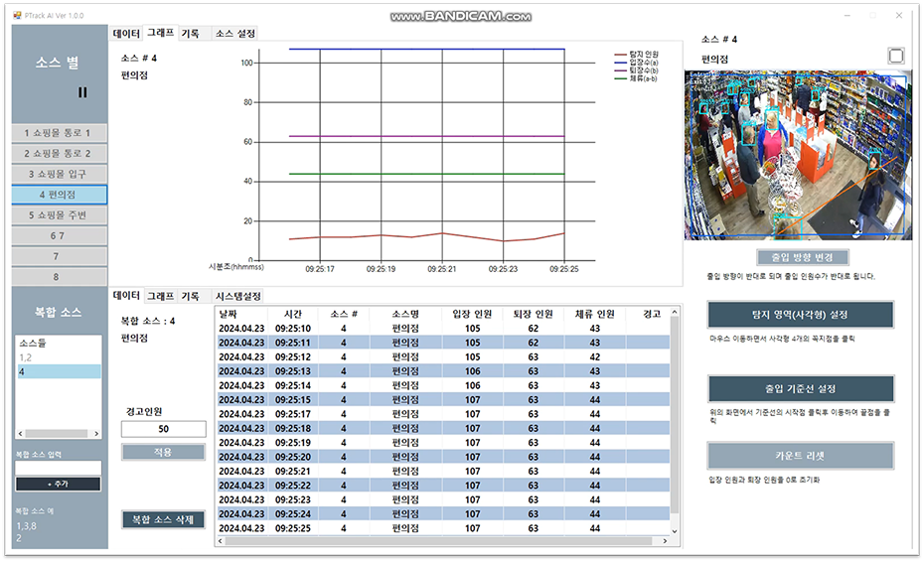Viewport: 924px width, 562px height.
Task: Click the PTrack AI app icon in title bar
Action: [17, 15]
